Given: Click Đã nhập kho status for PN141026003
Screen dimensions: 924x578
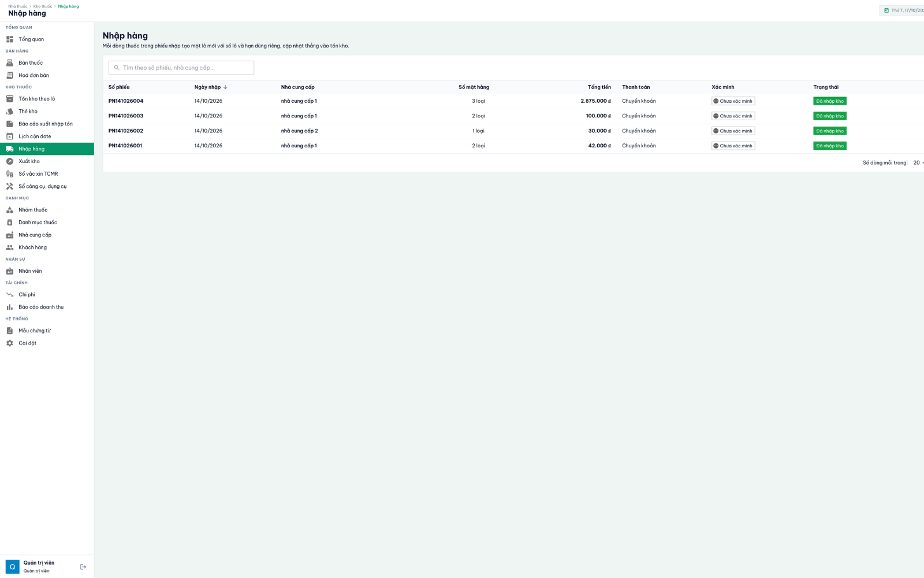Looking at the screenshot, I should [x=830, y=116].
